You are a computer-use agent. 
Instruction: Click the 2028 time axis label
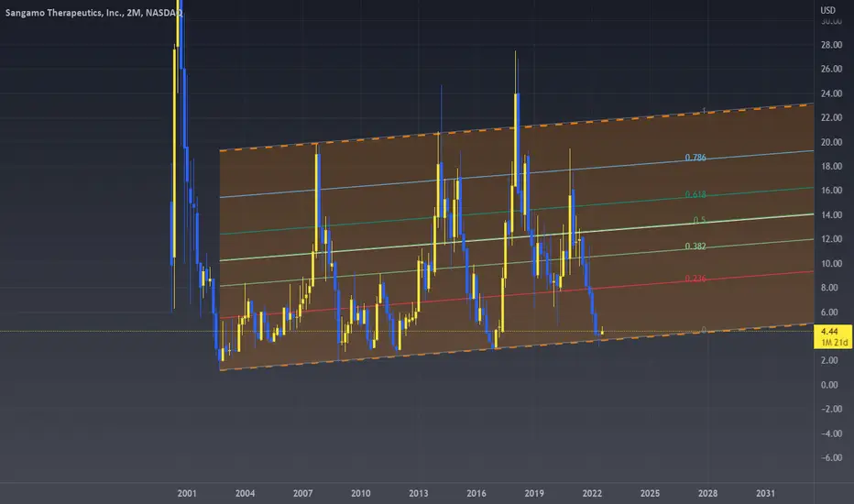coord(707,493)
